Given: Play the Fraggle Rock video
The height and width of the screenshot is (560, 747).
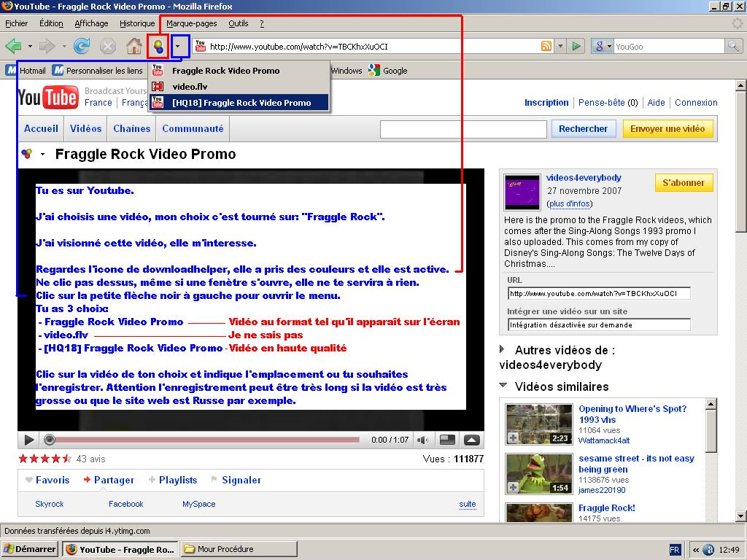Looking at the screenshot, I should (x=29, y=440).
